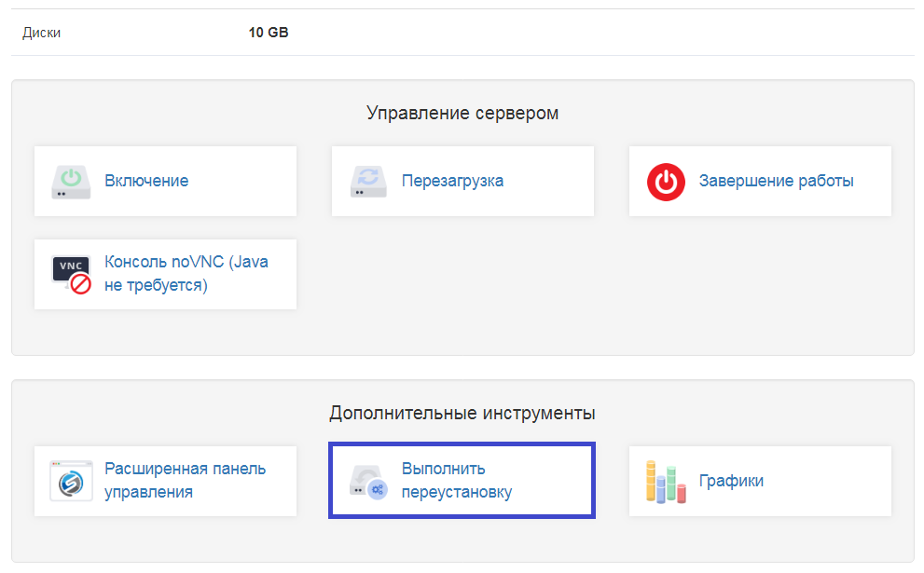Click the extended control panel browser icon
Viewport: 924px width, 573px height.
coord(71,481)
